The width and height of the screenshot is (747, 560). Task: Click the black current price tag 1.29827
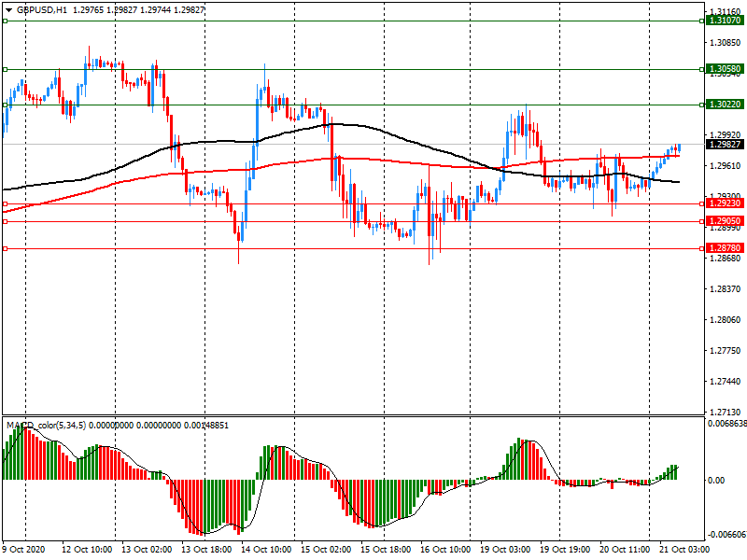tap(725, 145)
